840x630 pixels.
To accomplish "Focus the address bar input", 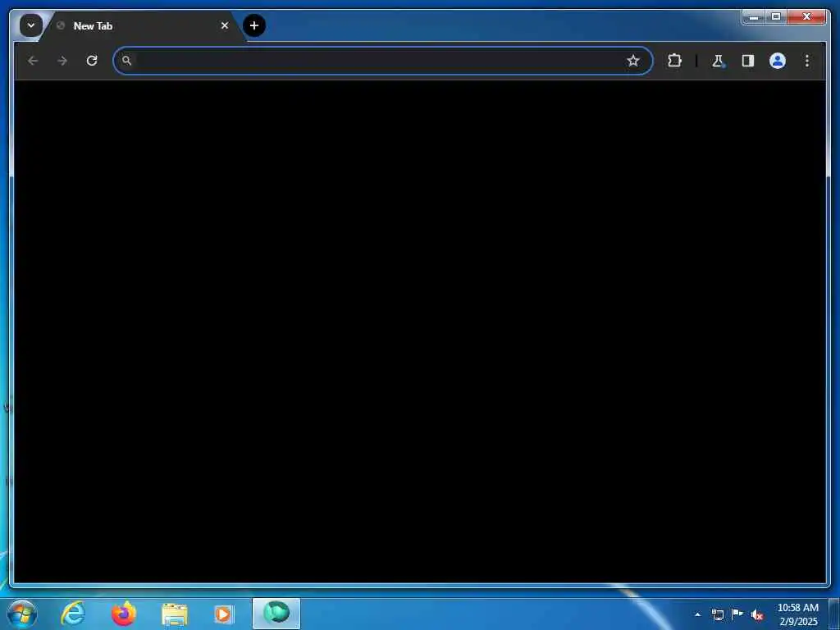I will point(382,61).
